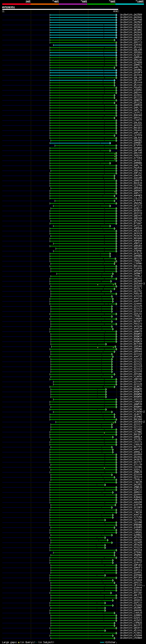
Task: Select the UniRef100_Q42614 label
Action: [131, 25]
